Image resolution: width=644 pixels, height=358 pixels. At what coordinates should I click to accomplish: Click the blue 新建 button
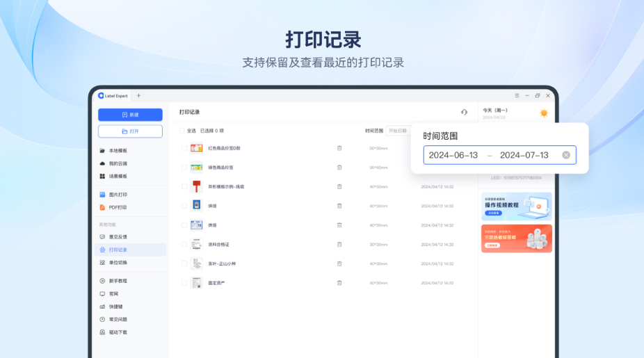click(x=130, y=115)
